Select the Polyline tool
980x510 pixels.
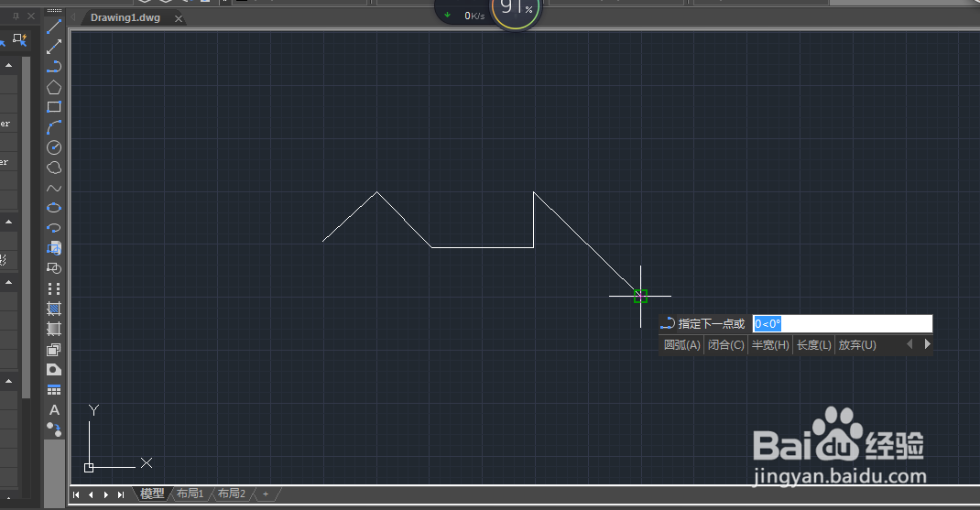pos(54,67)
